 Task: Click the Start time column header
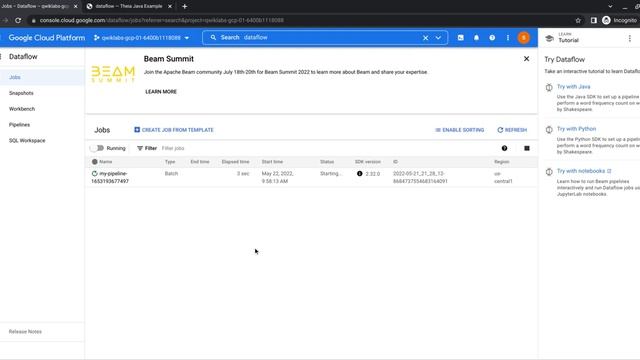[x=272, y=162]
